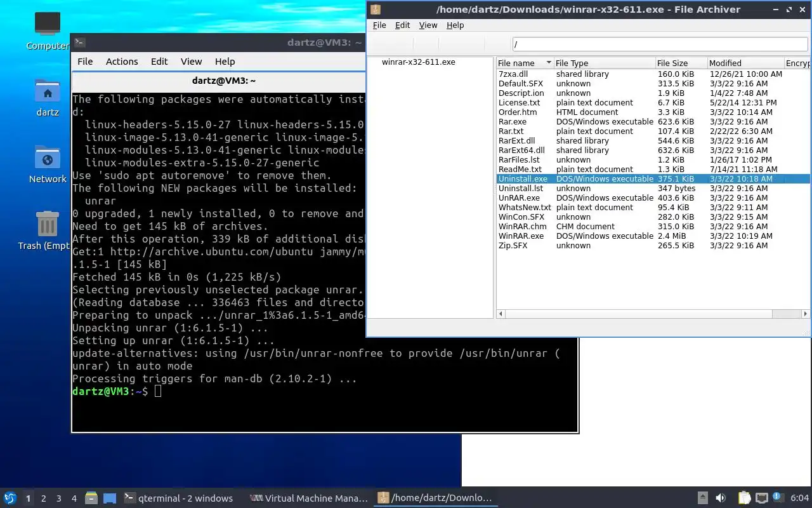Click the show desktop panel icon

(x=110, y=498)
